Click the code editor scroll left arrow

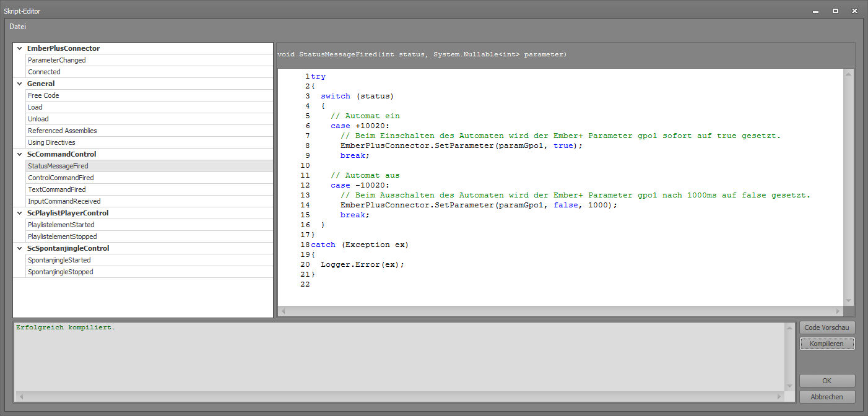coord(282,311)
